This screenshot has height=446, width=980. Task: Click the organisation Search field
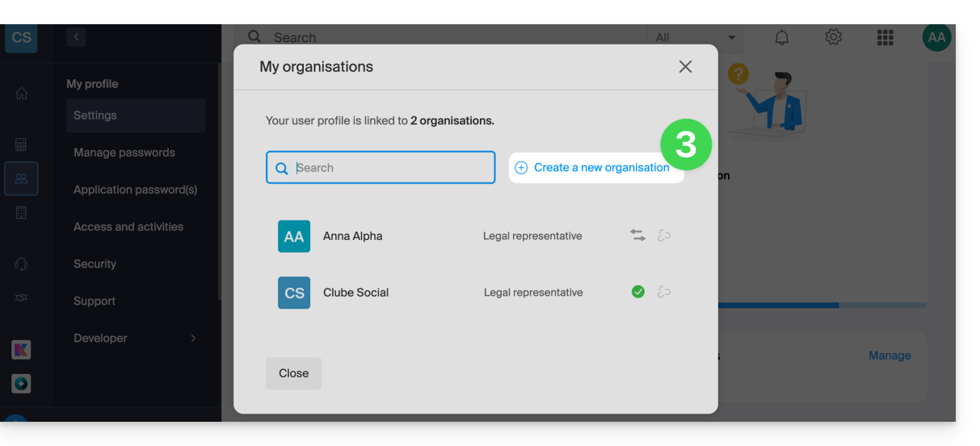[381, 168]
